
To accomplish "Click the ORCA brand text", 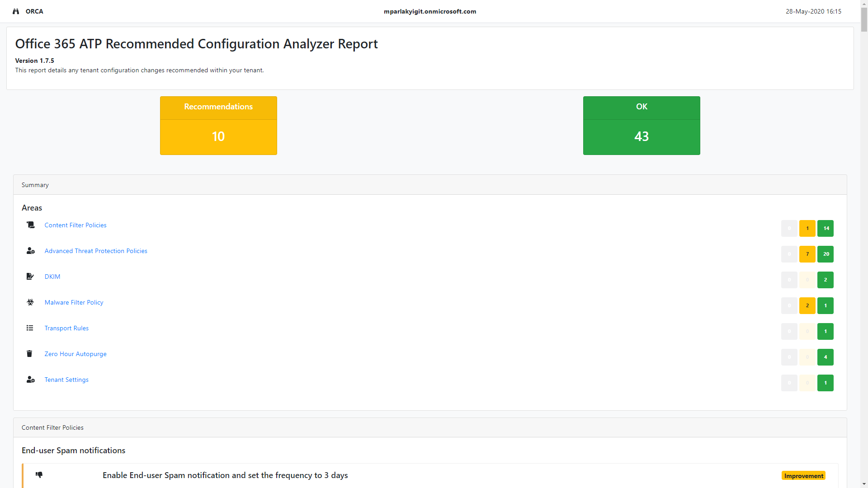I will [34, 11].
